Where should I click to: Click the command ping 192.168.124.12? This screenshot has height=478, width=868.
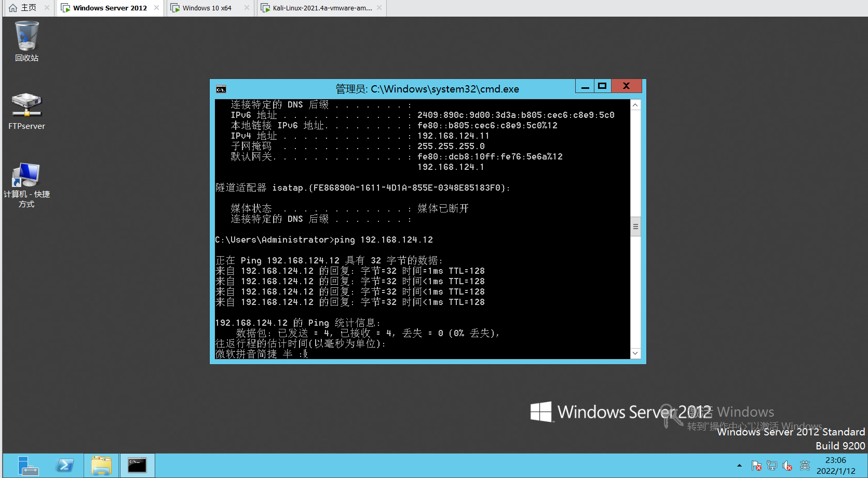tap(384, 240)
